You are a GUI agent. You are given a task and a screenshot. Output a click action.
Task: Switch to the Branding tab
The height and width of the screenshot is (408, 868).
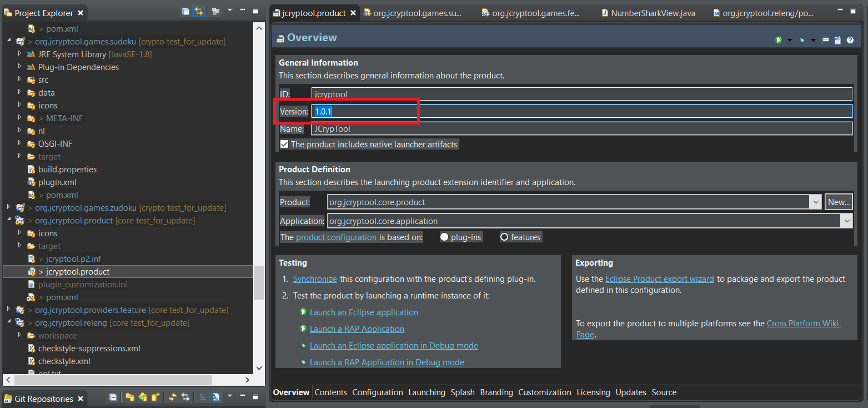[496, 392]
